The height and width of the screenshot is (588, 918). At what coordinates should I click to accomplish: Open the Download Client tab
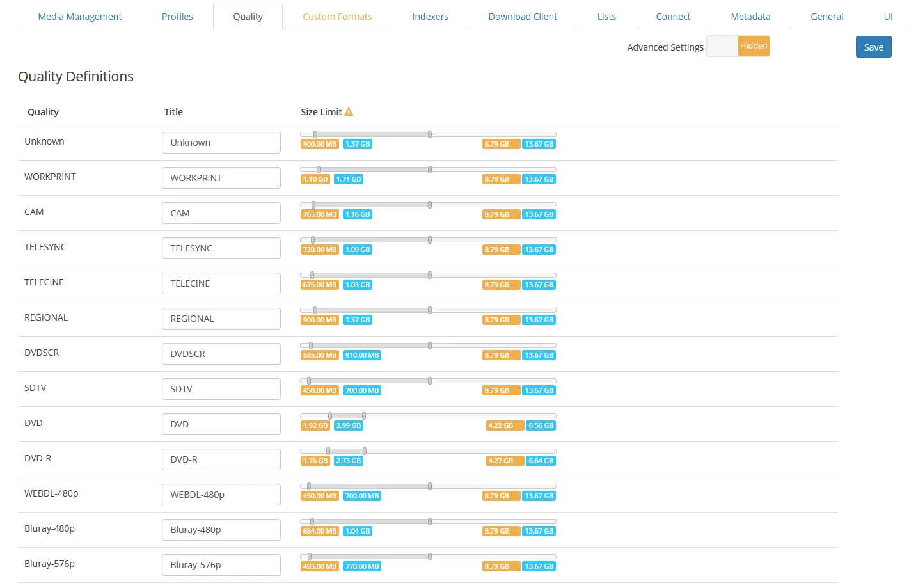[x=522, y=16]
